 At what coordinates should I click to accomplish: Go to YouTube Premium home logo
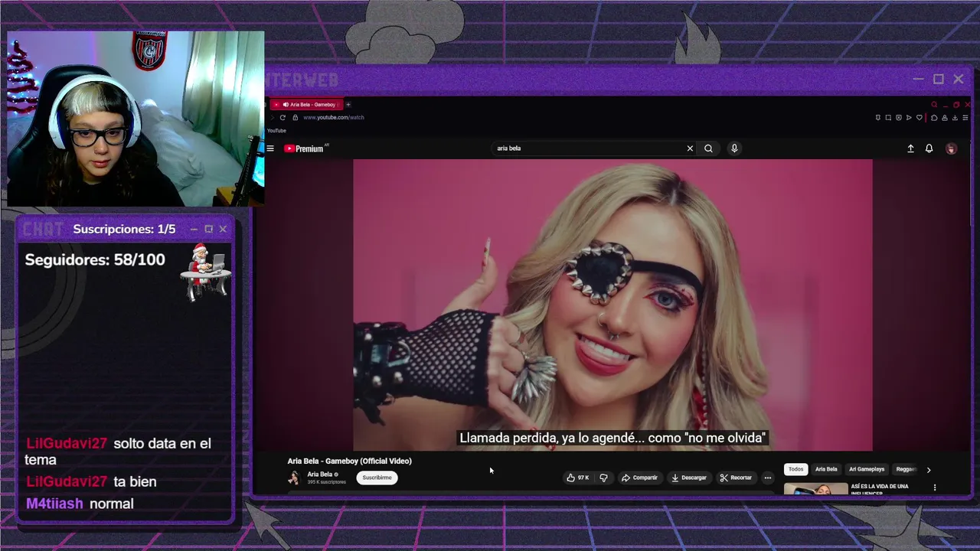coord(305,148)
